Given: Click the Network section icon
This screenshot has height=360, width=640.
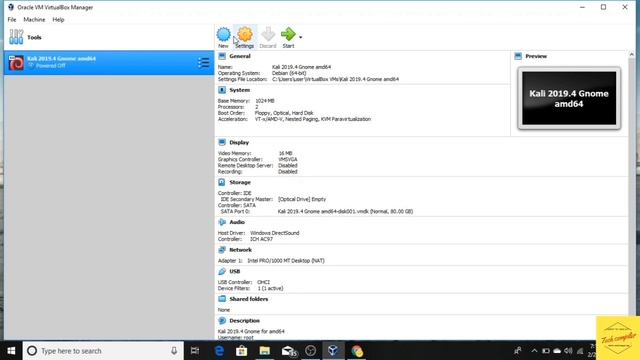Looking at the screenshot, I should click(222, 250).
